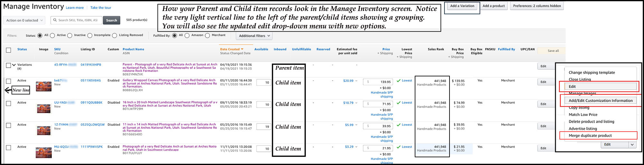Screen dimensions: 644x165
Task: Click the Date Created sort arrow
Action: coord(242,49)
